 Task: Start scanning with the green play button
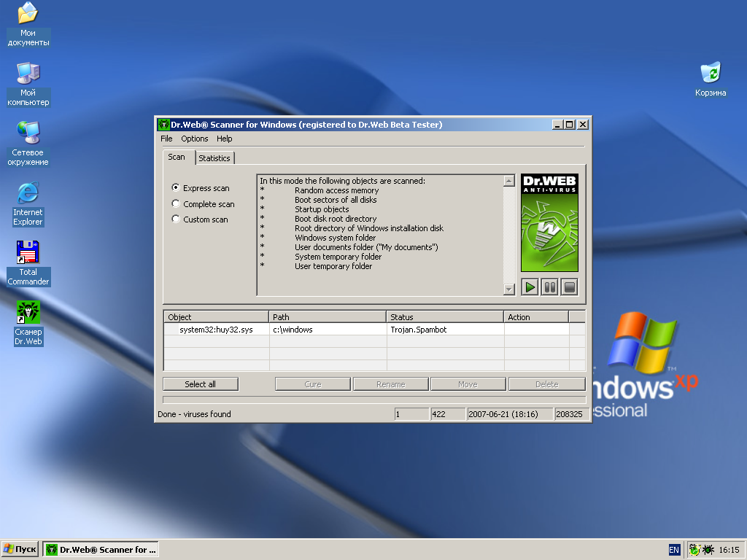tap(530, 287)
